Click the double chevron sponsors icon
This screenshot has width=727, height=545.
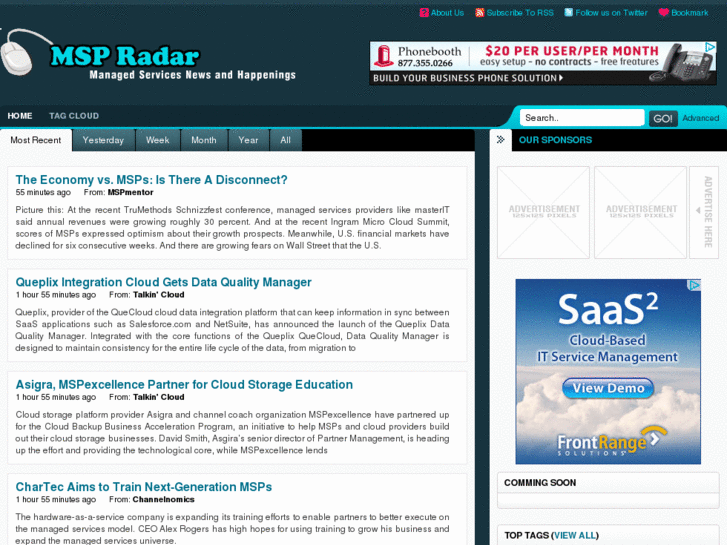pos(500,140)
